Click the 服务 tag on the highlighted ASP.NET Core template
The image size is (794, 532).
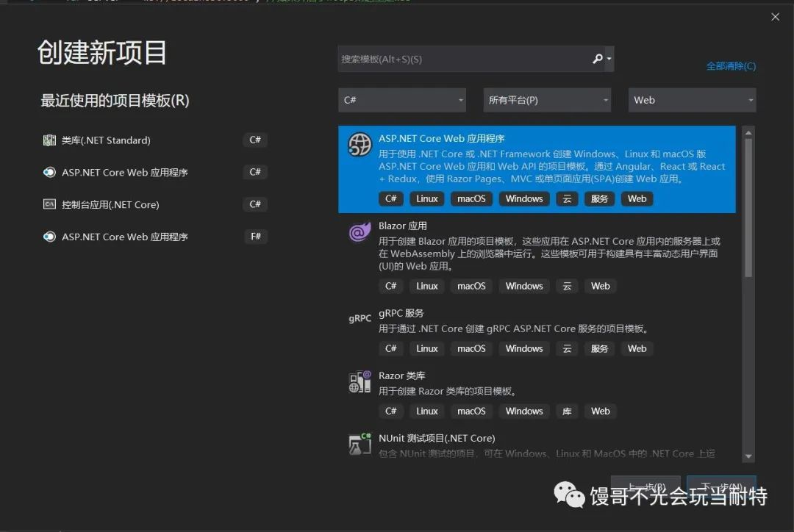pyautogui.click(x=600, y=198)
